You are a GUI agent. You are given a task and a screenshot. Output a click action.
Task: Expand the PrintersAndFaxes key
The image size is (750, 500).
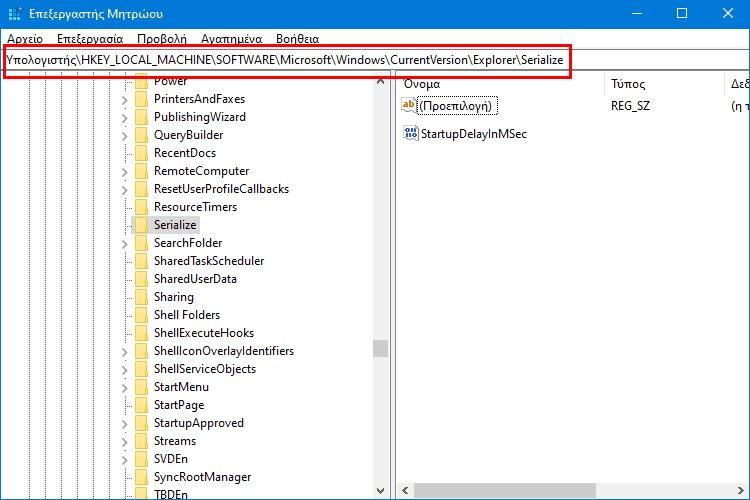click(x=124, y=100)
